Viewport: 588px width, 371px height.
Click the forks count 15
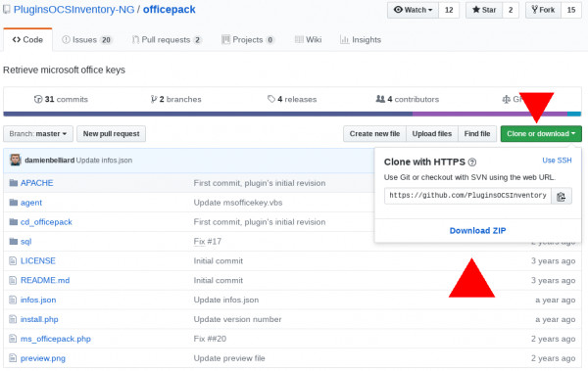(x=571, y=10)
